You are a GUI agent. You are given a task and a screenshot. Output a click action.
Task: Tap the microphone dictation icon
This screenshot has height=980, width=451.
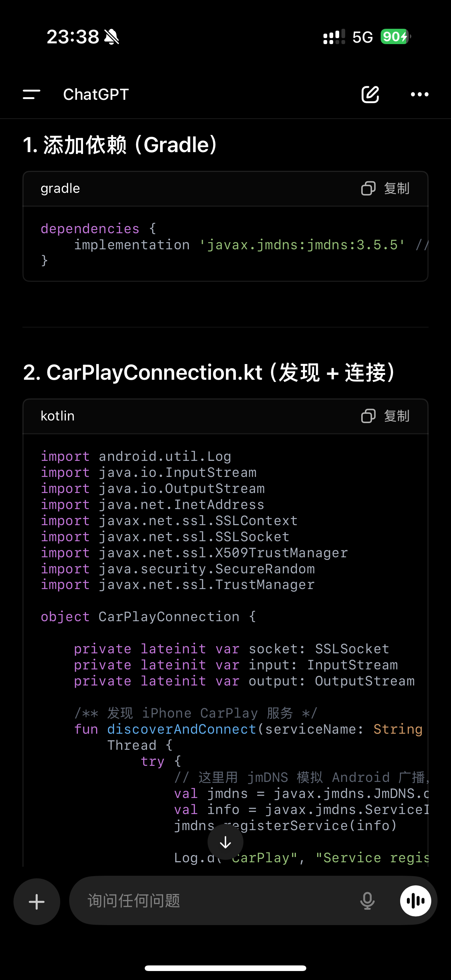coord(367,901)
